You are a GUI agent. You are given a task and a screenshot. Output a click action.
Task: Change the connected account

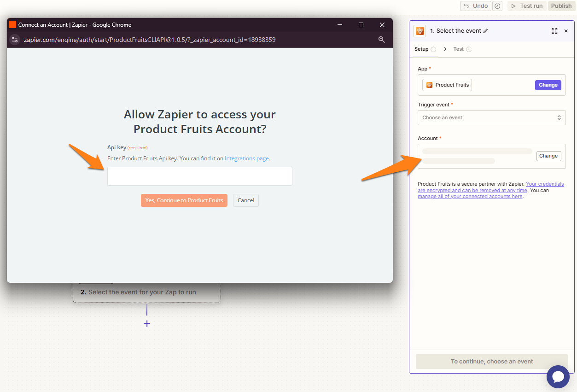click(x=548, y=156)
